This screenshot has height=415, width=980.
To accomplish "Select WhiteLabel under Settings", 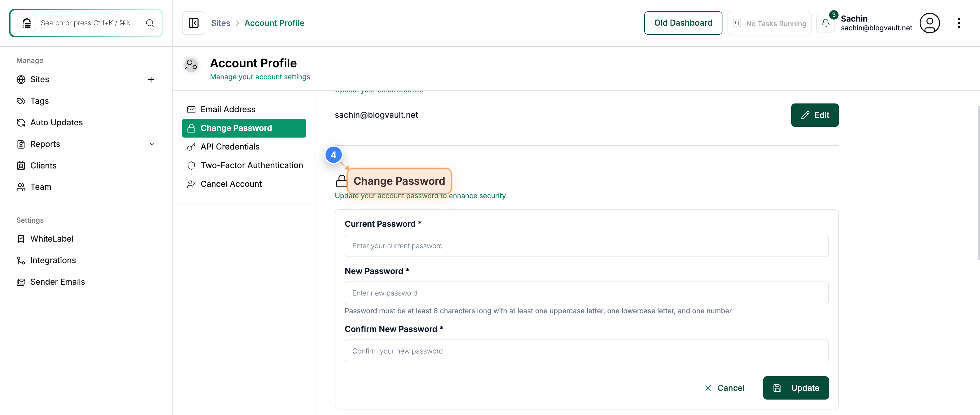I will pos(52,238).
